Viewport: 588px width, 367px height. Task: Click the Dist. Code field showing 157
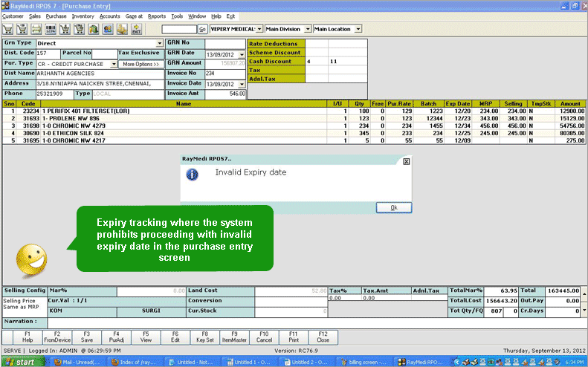pos(48,53)
